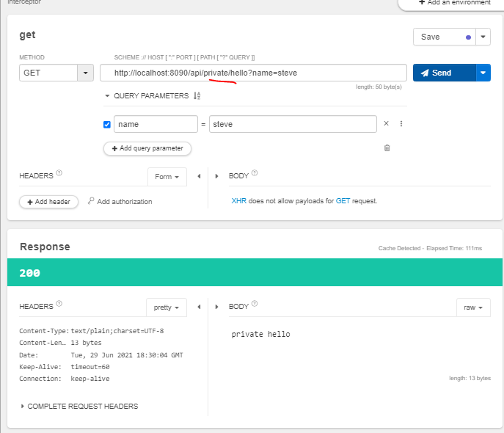Screen dimensions: 504x433
Task: Open response BODY help icon
Action: (255, 303)
